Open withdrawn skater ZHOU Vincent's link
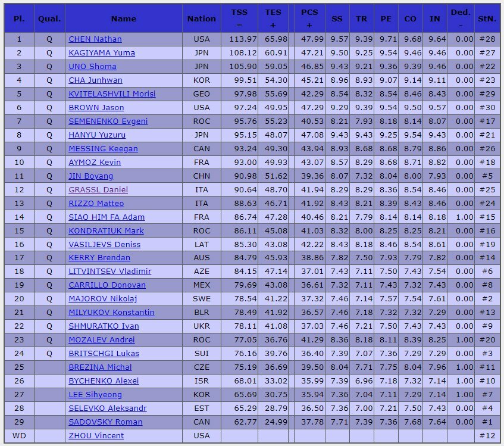The height and width of the screenshot is (446, 504). tap(96, 436)
